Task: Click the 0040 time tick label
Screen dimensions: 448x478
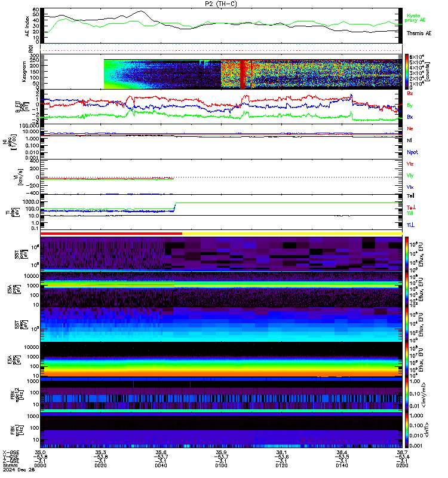Action: coord(161,465)
